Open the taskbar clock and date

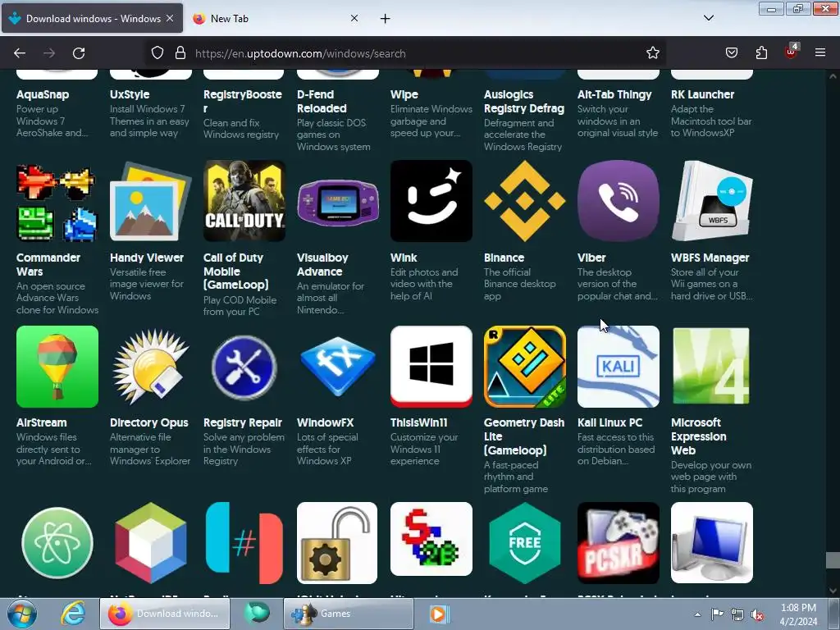pos(798,614)
